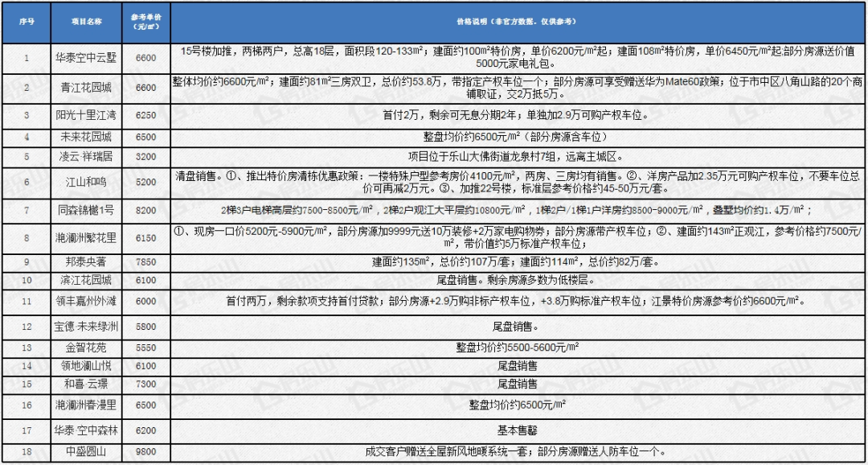Viewport: 868px width, 465px height.
Task: Click the 参考单价 column header
Action: [147, 23]
